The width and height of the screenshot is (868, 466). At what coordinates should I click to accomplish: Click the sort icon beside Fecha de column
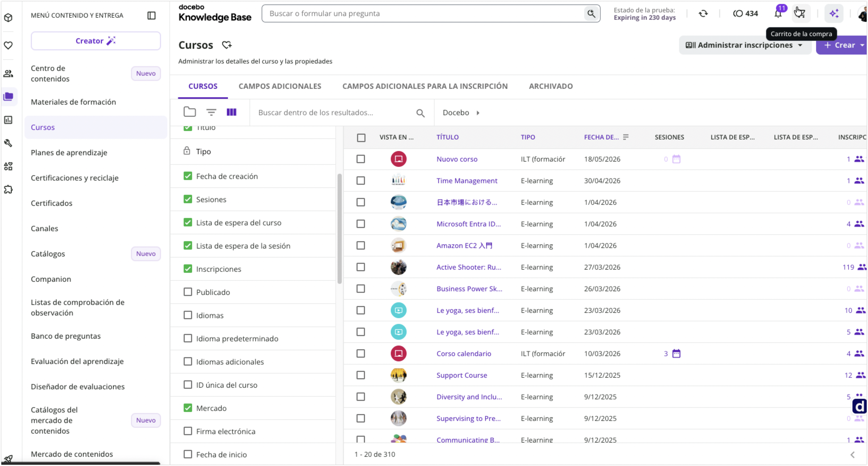[x=626, y=137]
